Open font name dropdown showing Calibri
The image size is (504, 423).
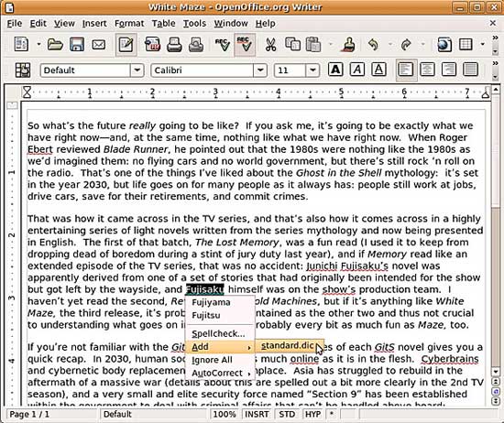260,70
